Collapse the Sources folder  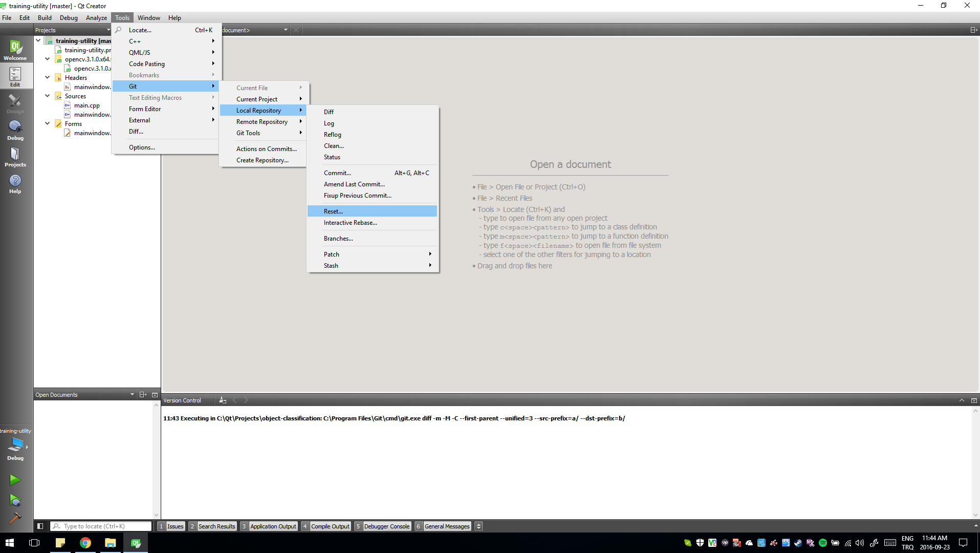click(48, 96)
